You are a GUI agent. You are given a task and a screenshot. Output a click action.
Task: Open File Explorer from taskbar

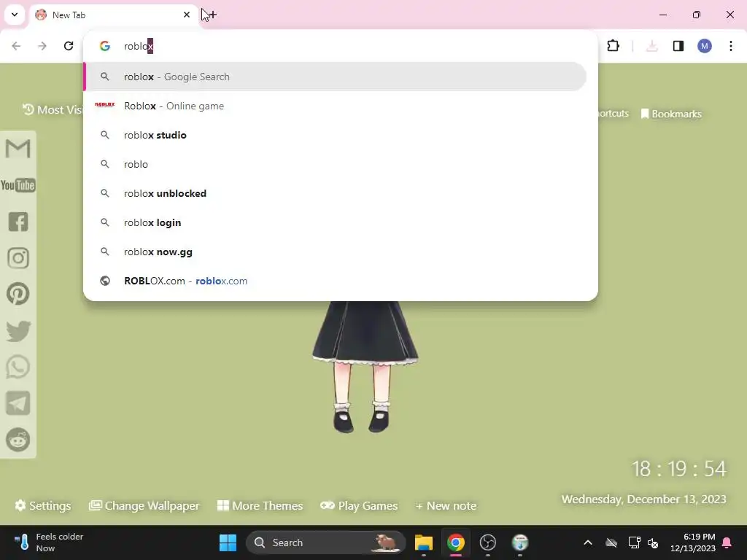coord(424,542)
